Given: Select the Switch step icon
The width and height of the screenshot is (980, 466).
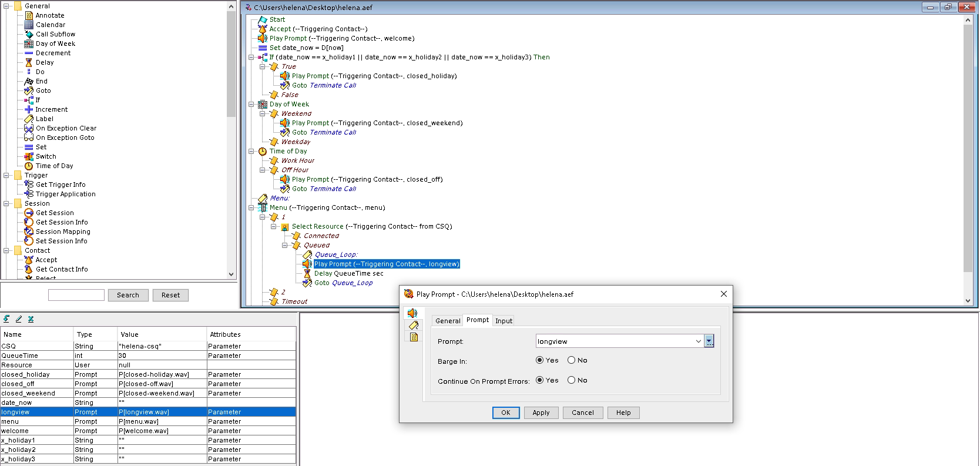Looking at the screenshot, I should click(29, 156).
